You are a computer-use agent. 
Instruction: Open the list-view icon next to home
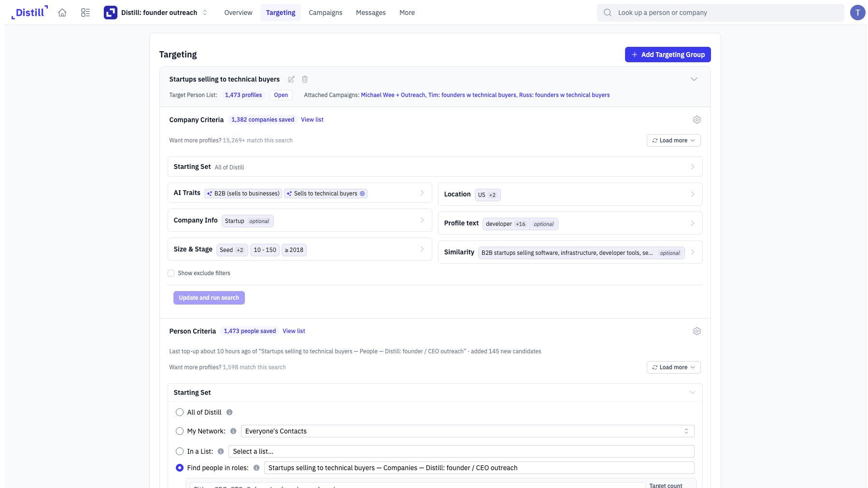click(85, 13)
